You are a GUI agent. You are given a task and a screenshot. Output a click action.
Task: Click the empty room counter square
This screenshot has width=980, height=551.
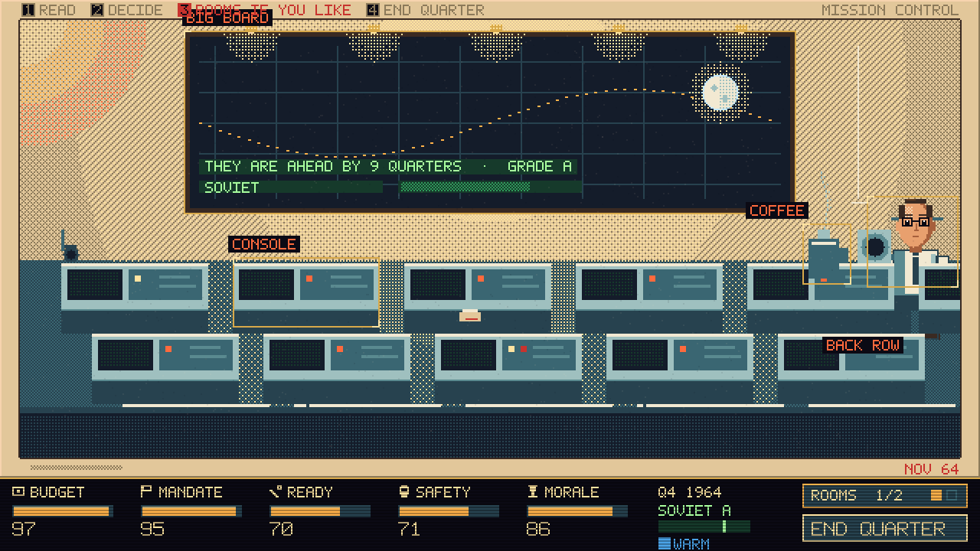click(951, 496)
